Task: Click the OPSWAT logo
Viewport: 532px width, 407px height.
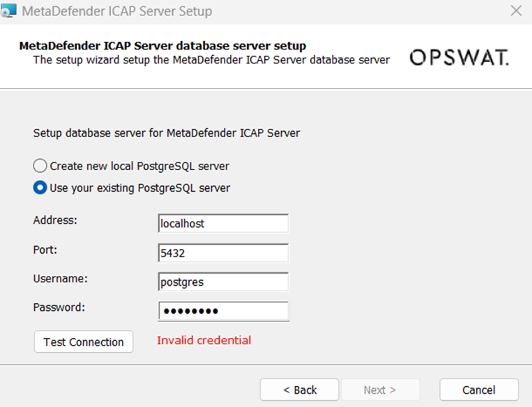Action: 459,57
